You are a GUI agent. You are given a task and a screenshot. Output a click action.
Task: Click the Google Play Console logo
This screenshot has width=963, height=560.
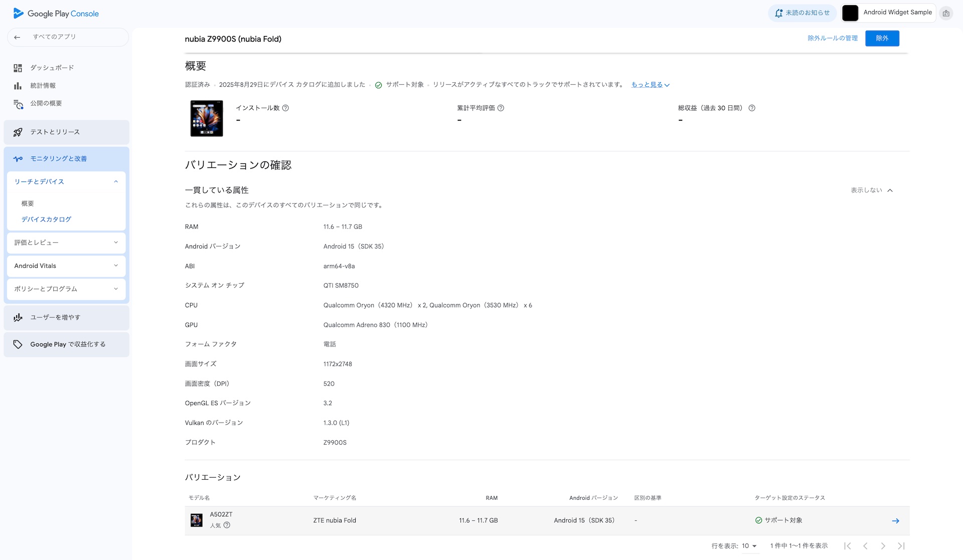[x=56, y=14]
